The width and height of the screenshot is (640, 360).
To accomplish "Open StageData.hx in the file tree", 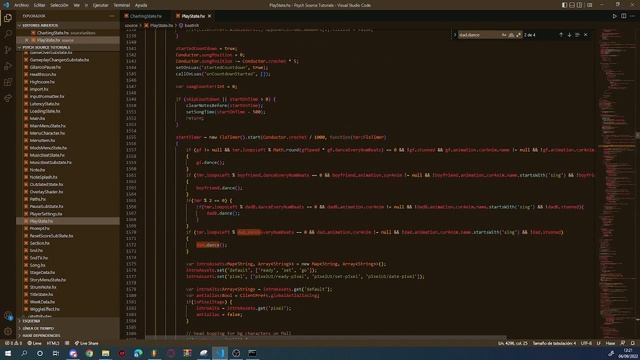I will 42,273.
